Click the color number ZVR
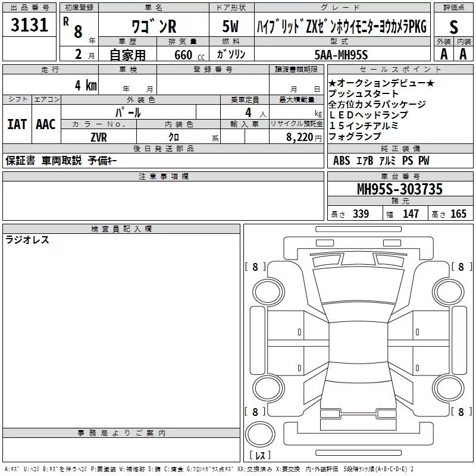The image size is (476, 476). (x=98, y=137)
